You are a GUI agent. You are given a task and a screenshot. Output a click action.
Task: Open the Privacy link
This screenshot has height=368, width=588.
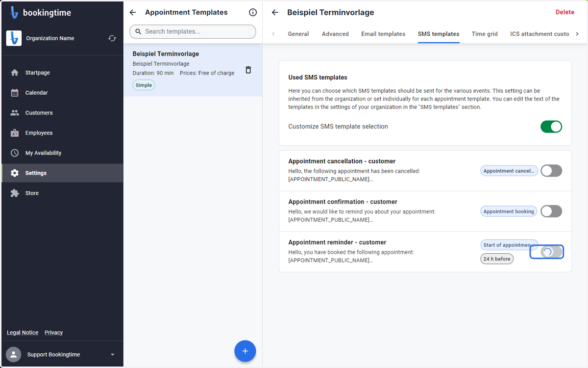click(x=54, y=332)
